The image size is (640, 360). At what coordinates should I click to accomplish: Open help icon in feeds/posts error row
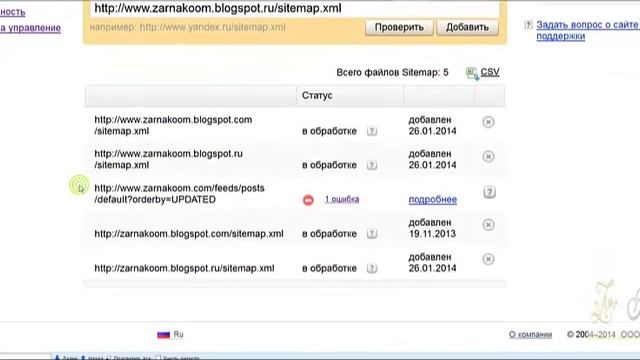[x=489, y=192]
